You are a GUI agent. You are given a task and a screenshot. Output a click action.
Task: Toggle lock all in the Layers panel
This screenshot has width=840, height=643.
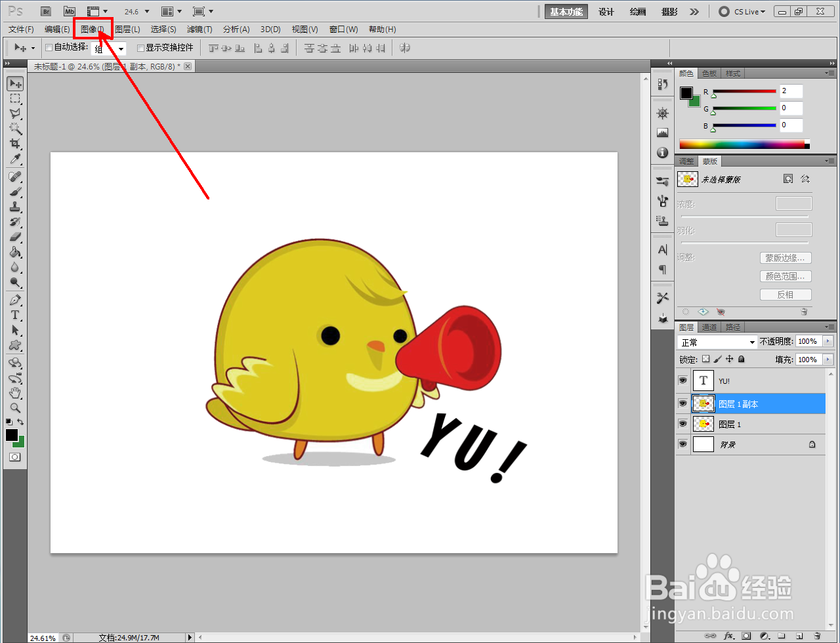pos(741,359)
